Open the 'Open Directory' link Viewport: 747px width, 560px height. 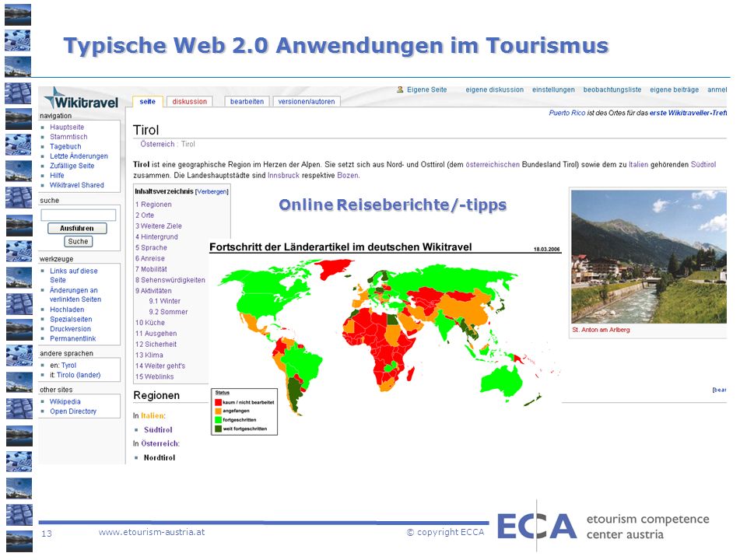pos(73,411)
